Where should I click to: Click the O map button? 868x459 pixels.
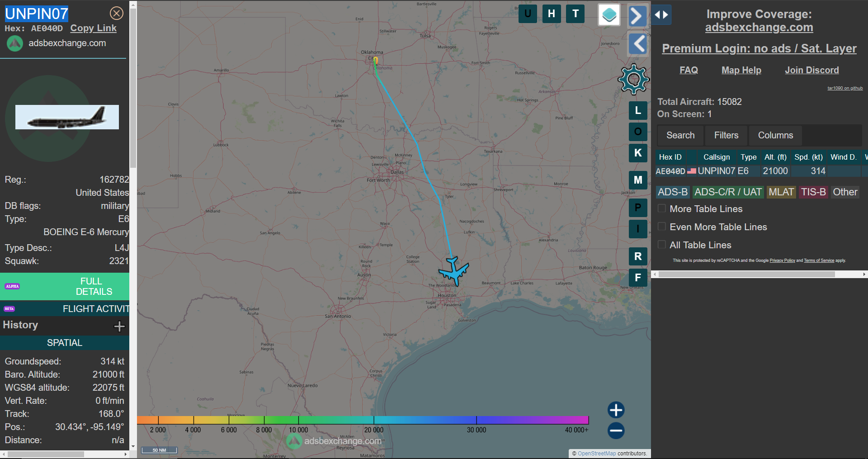pos(638,132)
